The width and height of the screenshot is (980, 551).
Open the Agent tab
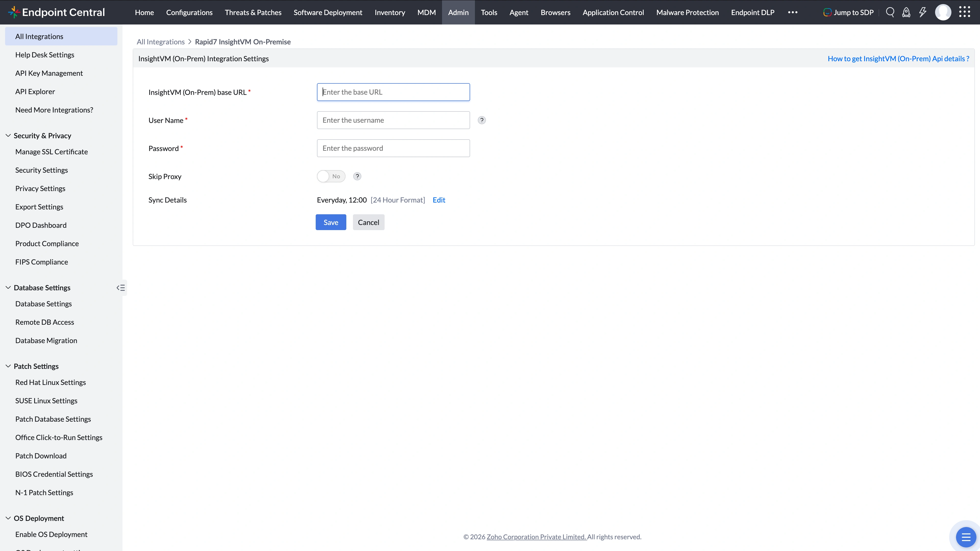tap(519, 12)
